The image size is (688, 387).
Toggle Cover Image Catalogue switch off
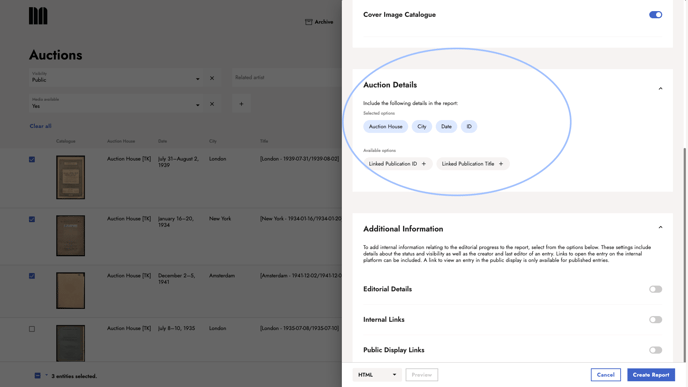pos(656,14)
